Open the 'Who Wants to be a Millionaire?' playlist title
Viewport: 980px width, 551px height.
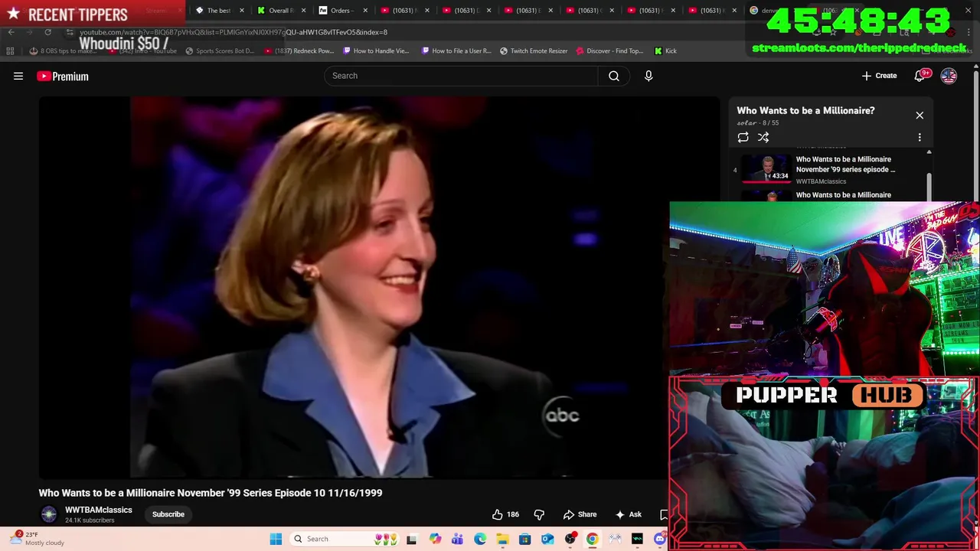coord(805,110)
